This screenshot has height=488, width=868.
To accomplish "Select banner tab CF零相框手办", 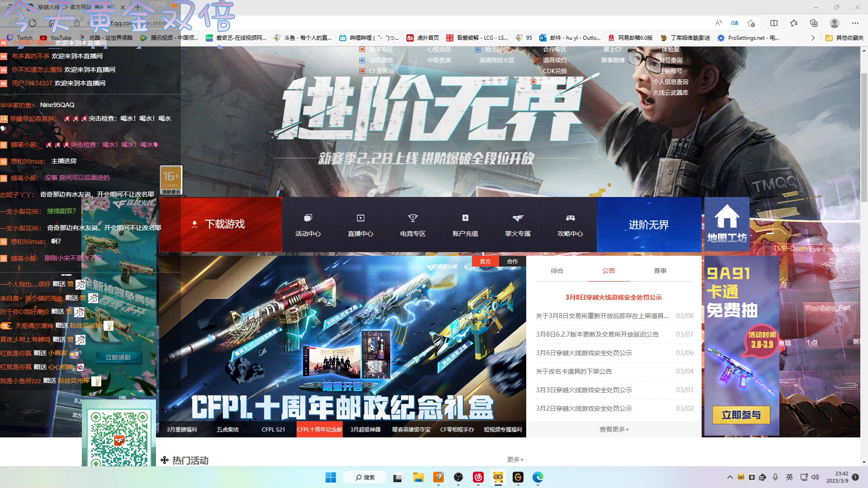I will point(457,429).
